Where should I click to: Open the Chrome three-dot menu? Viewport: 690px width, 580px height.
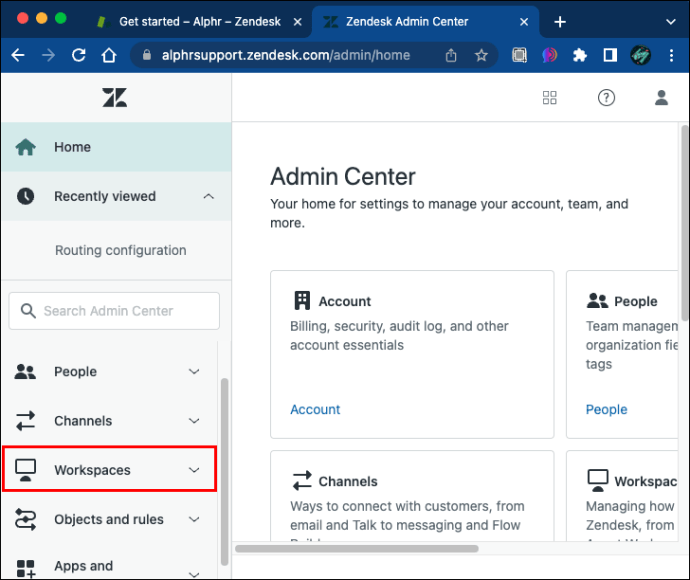[671, 55]
